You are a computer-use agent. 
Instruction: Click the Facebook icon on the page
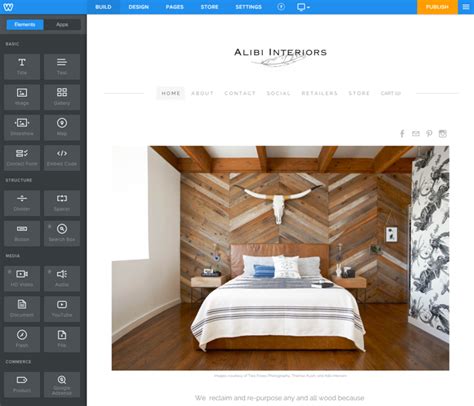[x=402, y=134]
